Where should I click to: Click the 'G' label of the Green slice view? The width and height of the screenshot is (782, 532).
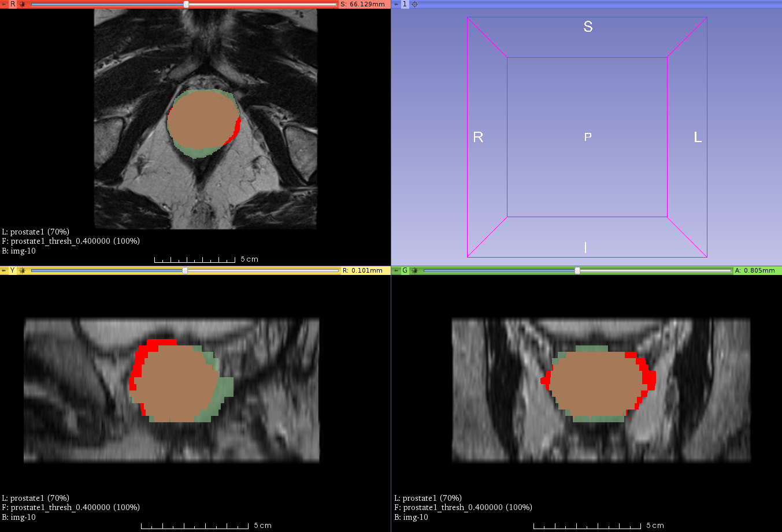point(405,270)
